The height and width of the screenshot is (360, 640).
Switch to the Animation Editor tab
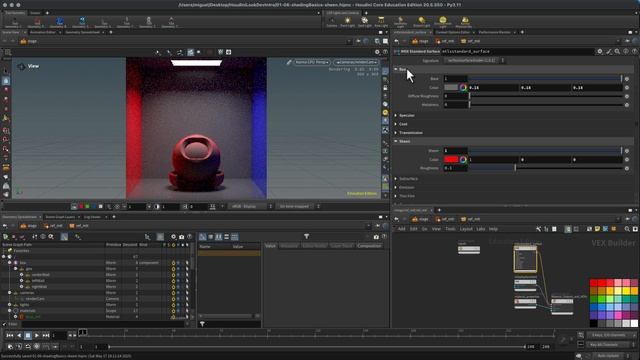[x=43, y=32]
